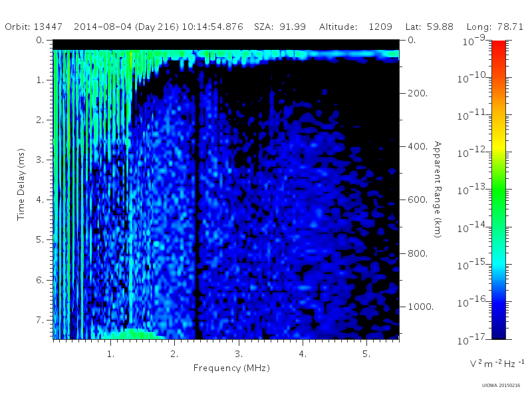Click the "Frequency (MHz)" axis title
Image resolution: width=532 pixels, height=399 pixels.
point(231,368)
